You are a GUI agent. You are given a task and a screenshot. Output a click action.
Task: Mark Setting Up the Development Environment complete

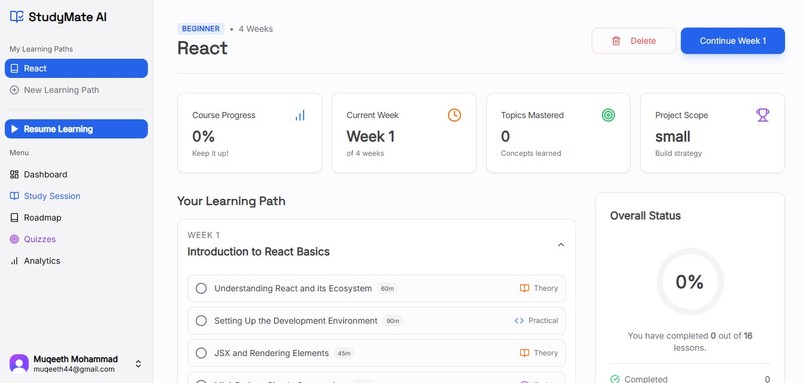[201, 320]
